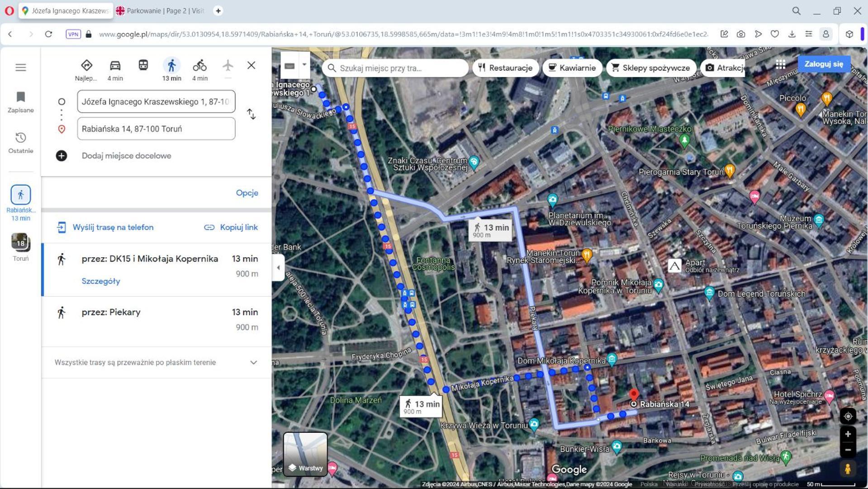Select route przez: Piekary
This screenshot has width=868, height=489.
(x=157, y=321)
